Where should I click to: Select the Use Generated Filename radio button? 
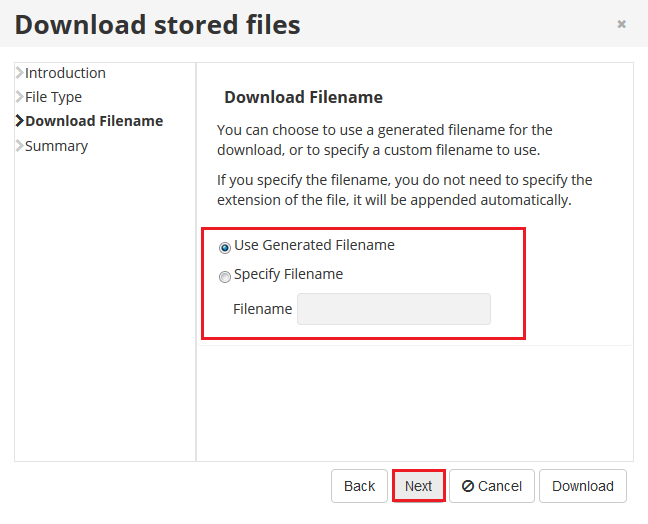tap(224, 248)
